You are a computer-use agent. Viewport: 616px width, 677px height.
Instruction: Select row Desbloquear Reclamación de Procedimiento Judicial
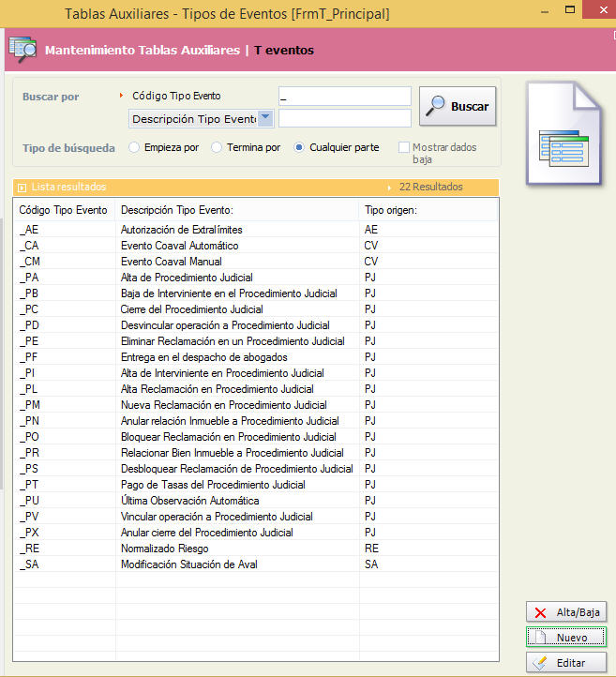[x=256, y=469]
